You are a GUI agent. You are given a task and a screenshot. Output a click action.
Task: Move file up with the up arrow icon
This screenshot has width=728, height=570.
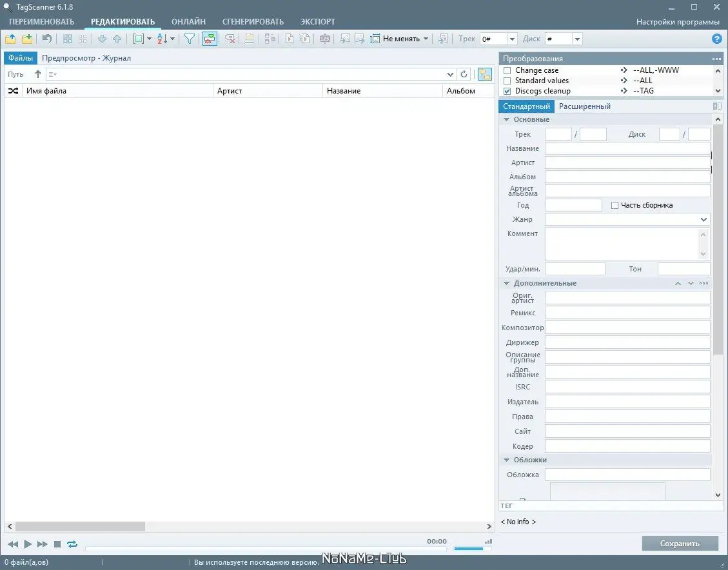[117, 39]
